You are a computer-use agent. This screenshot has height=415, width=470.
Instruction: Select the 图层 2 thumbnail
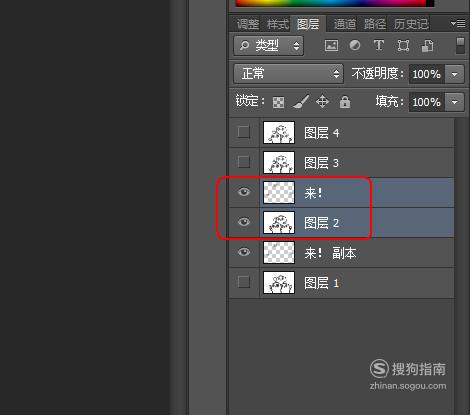[279, 222]
